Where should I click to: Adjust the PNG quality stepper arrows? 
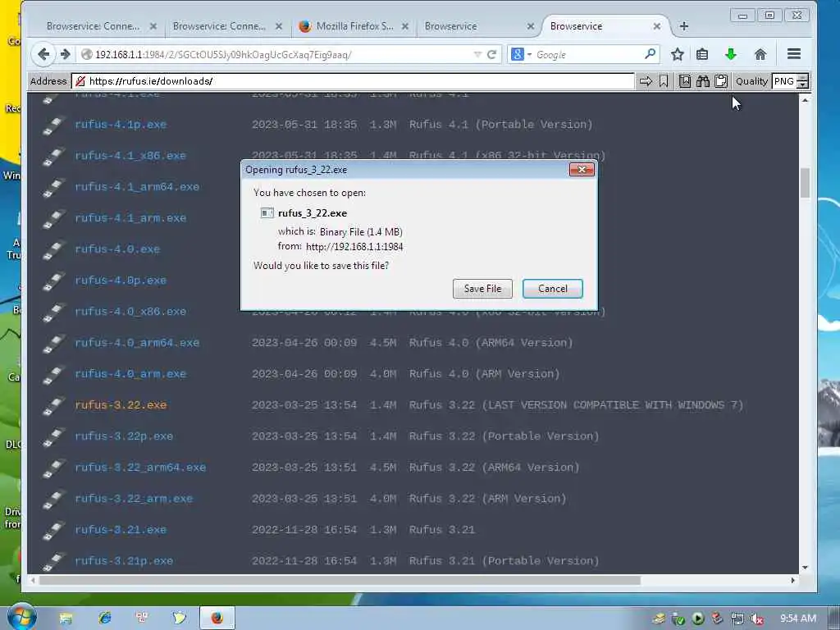(x=802, y=81)
